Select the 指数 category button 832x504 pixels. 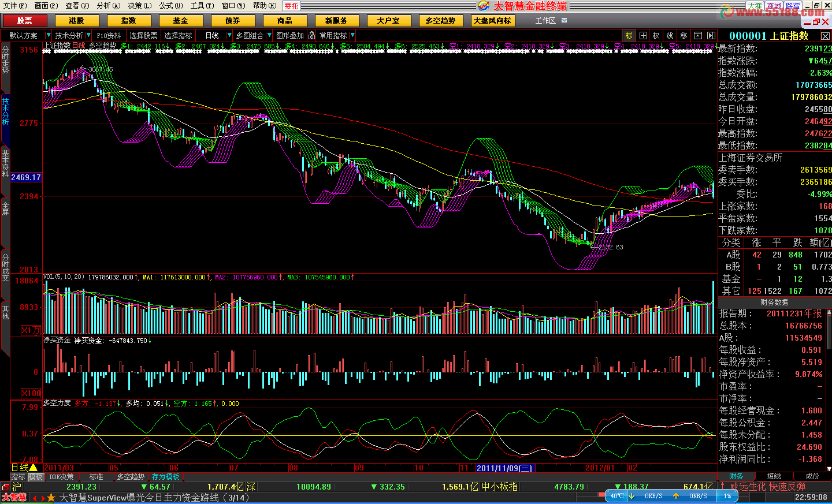[x=129, y=21]
